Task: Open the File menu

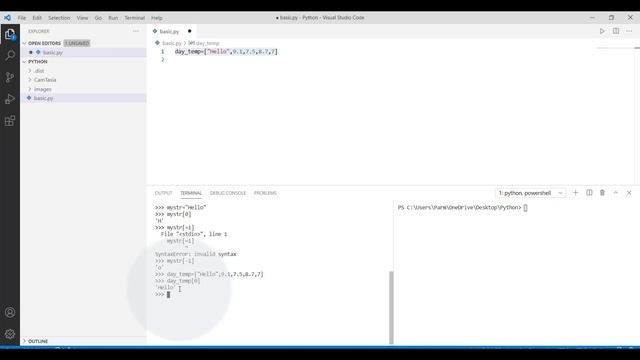Action: pyautogui.click(x=22, y=18)
